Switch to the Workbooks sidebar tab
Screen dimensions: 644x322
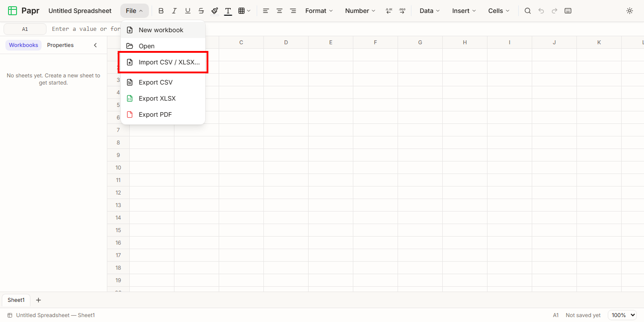pos(23,45)
